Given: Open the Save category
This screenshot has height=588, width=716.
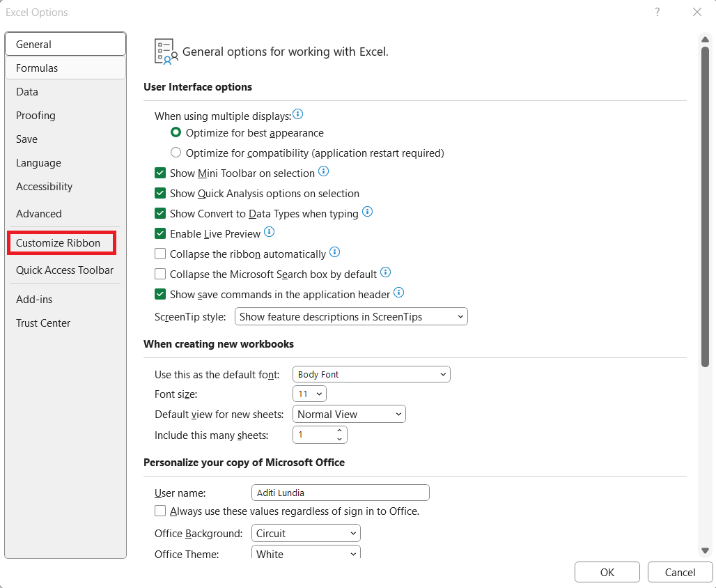Looking at the screenshot, I should click(x=65, y=139).
